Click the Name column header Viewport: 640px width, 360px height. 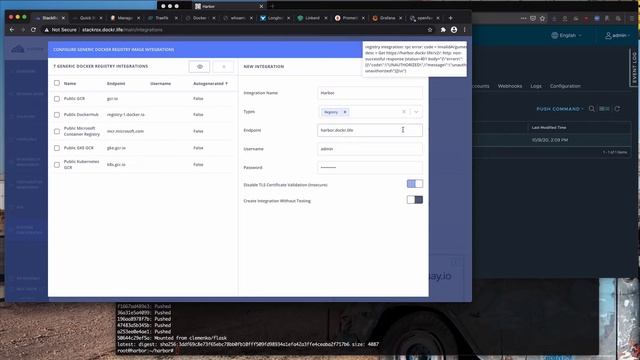[x=70, y=83]
